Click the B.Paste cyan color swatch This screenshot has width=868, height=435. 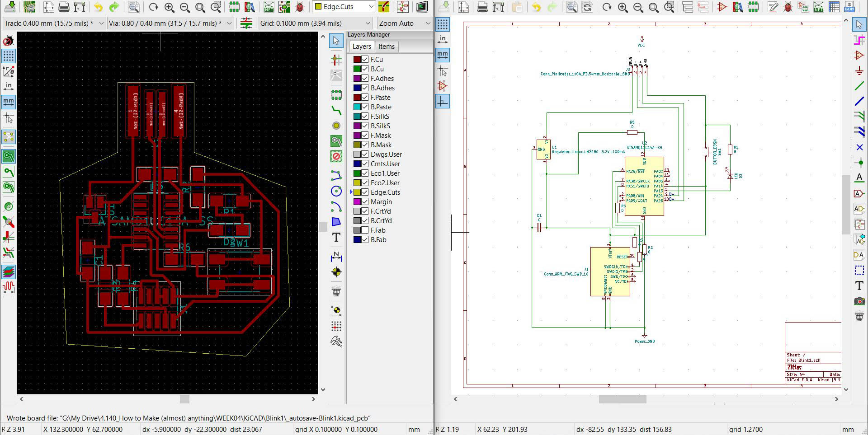(x=357, y=107)
